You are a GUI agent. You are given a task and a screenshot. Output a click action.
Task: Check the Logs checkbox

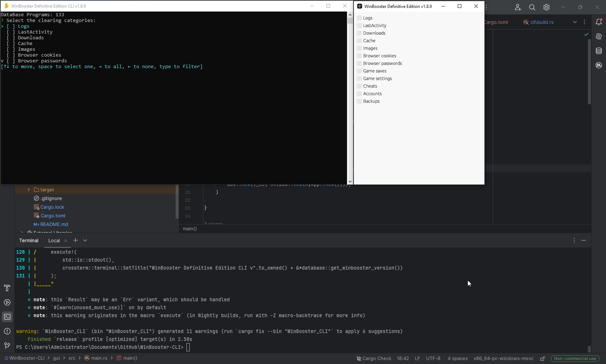(359, 18)
